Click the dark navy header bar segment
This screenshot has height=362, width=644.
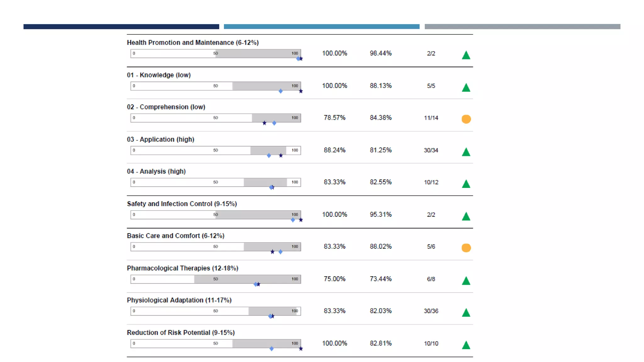(121, 27)
